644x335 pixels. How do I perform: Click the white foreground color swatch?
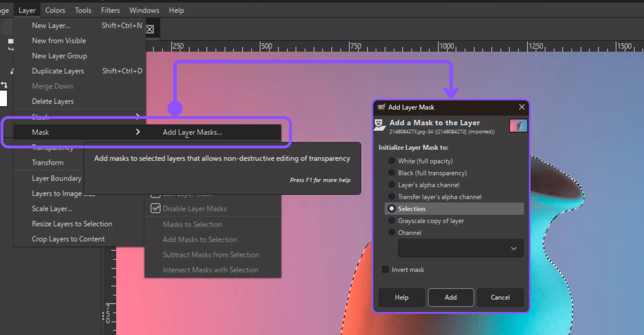[x=3, y=98]
